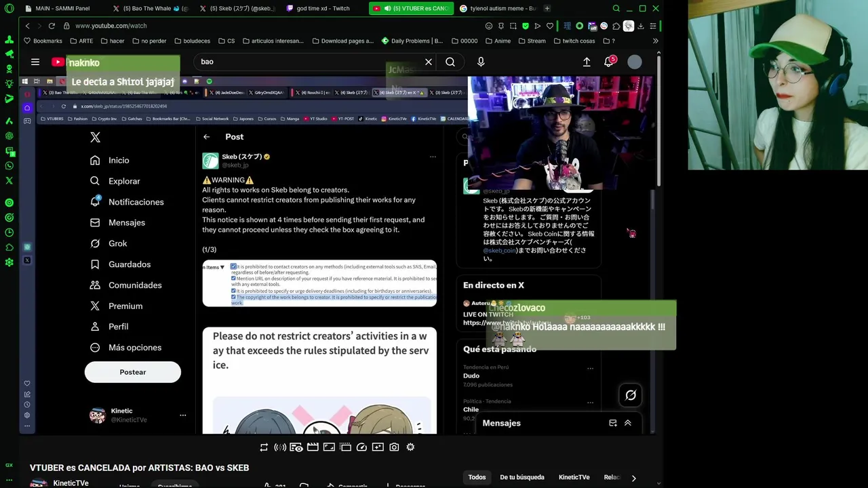Select the De tu búsqueda chip
868x488 pixels.
(x=522, y=477)
